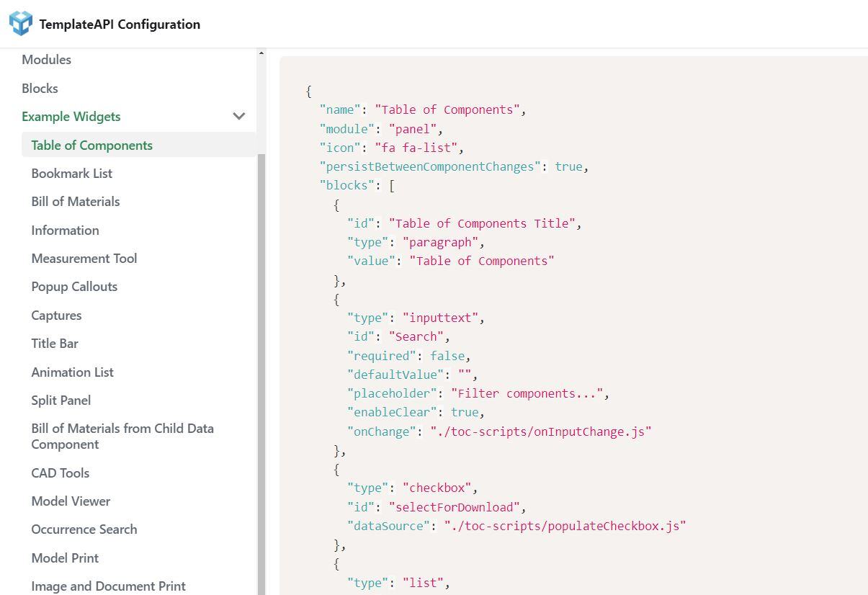Screen dimensions: 868x595
Task: Select CAD Tools in the sidebar
Action: click(x=60, y=473)
